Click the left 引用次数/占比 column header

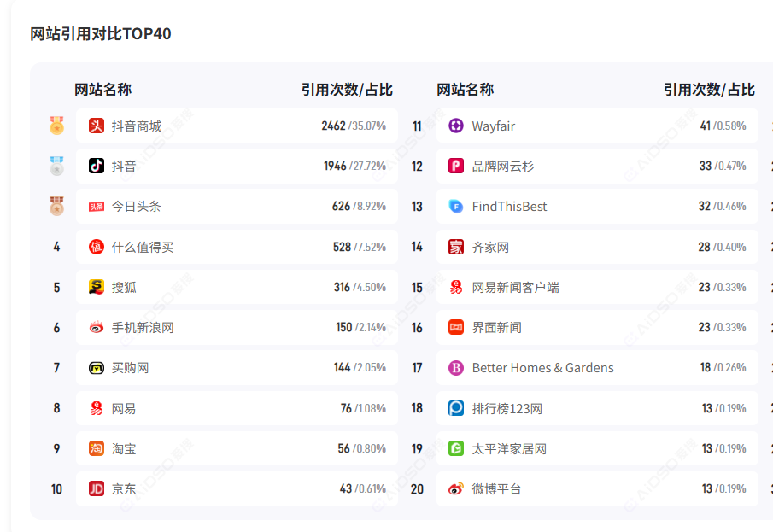[x=347, y=90]
